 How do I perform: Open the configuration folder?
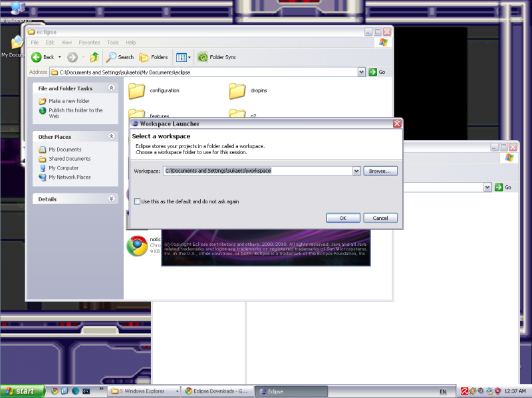pyautogui.click(x=137, y=90)
